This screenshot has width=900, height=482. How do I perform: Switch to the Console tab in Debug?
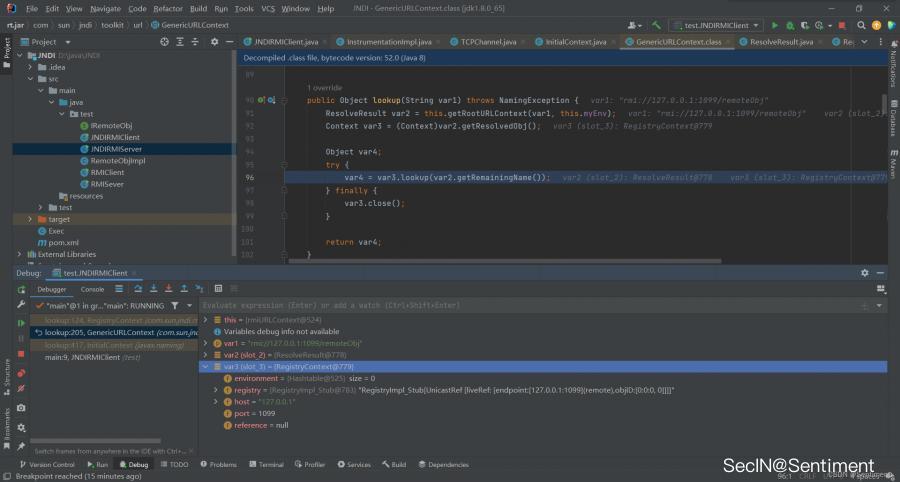(92, 289)
